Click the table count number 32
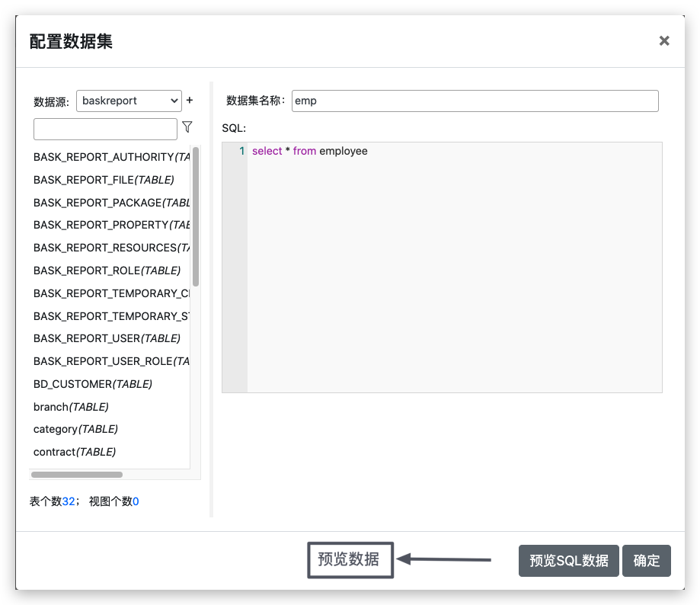Image resolution: width=700 pixels, height=605 pixels. (69, 501)
